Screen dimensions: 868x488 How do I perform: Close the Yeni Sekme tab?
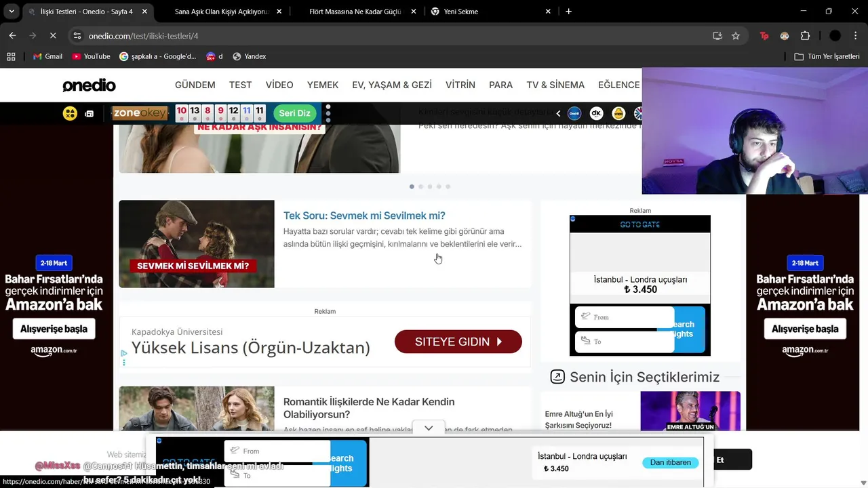[x=549, y=12]
